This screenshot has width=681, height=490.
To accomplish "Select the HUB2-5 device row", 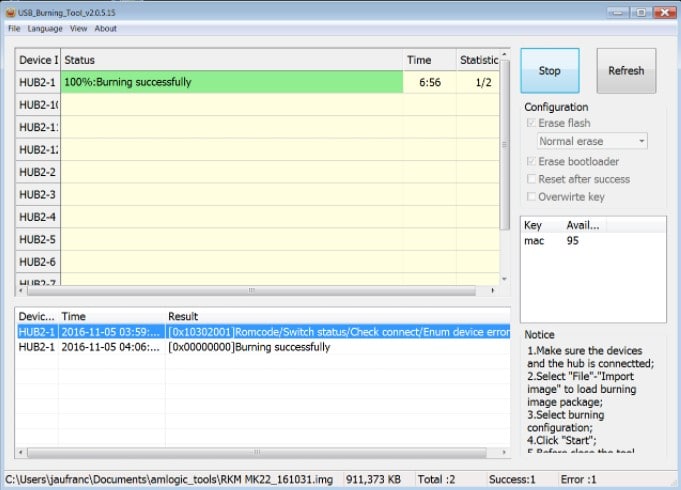I will click(257, 239).
